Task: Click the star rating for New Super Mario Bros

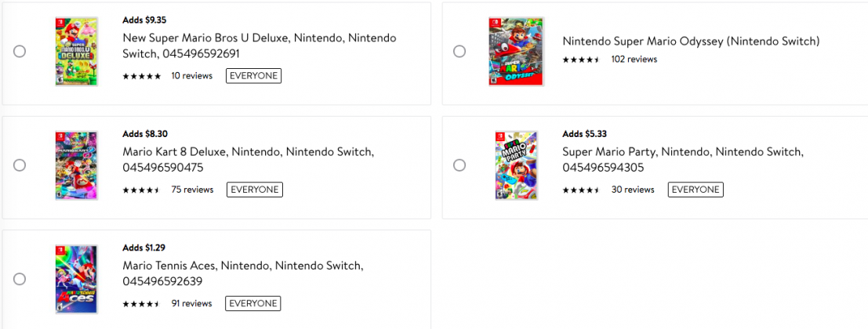Action: 142,76
